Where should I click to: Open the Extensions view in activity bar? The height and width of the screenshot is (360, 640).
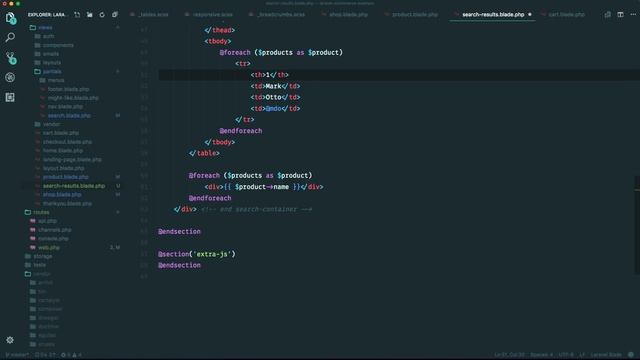point(10,97)
